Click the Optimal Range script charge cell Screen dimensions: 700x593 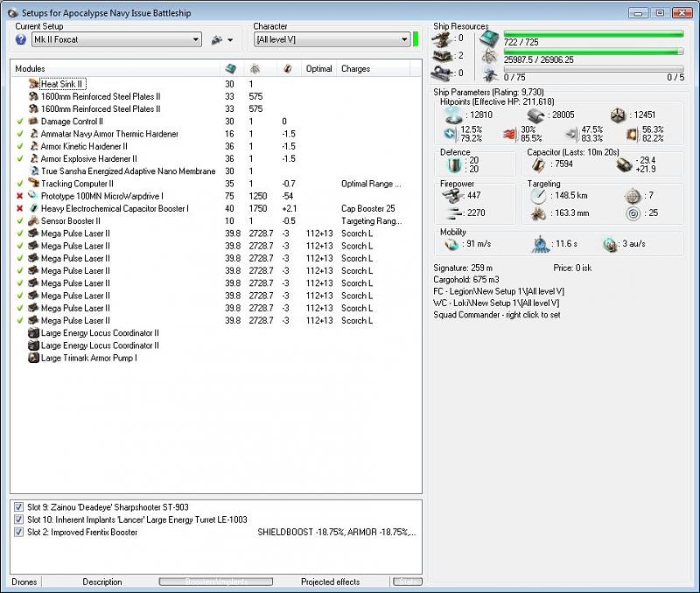click(x=371, y=184)
